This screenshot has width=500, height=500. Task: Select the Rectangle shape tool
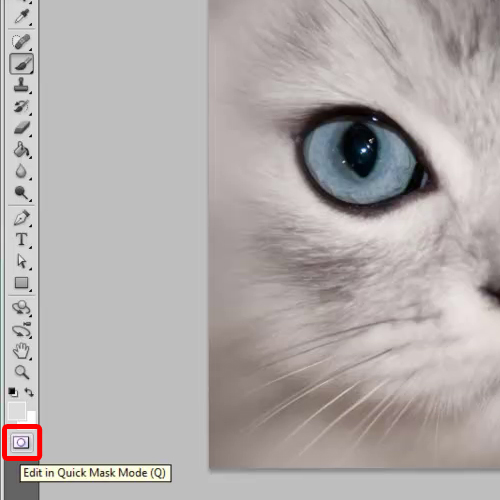pos(22,283)
